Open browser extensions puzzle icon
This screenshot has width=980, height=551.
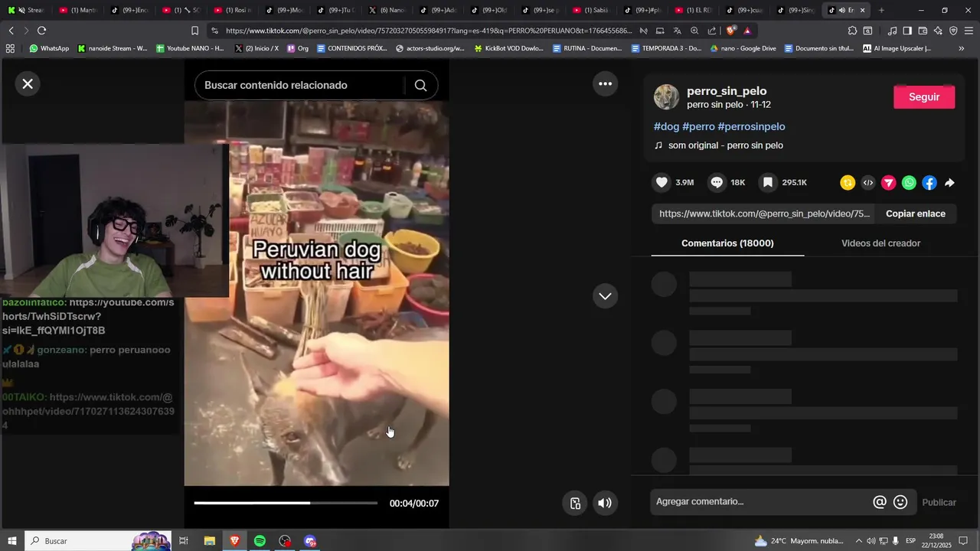coord(852,31)
